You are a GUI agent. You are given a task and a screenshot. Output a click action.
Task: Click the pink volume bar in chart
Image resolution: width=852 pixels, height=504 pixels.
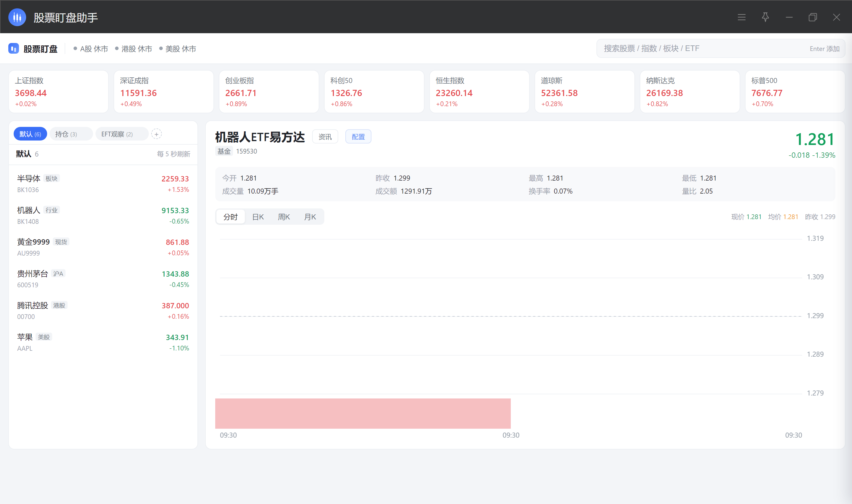(x=363, y=413)
